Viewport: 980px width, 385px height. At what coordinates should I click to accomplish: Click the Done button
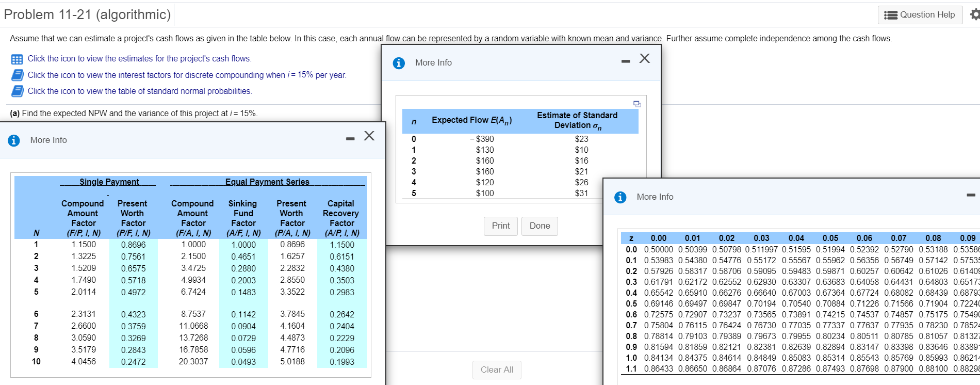pyautogui.click(x=540, y=226)
